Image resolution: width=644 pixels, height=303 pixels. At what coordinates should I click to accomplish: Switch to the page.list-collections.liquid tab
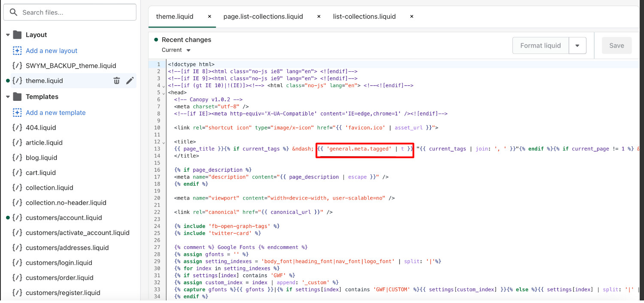(263, 17)
